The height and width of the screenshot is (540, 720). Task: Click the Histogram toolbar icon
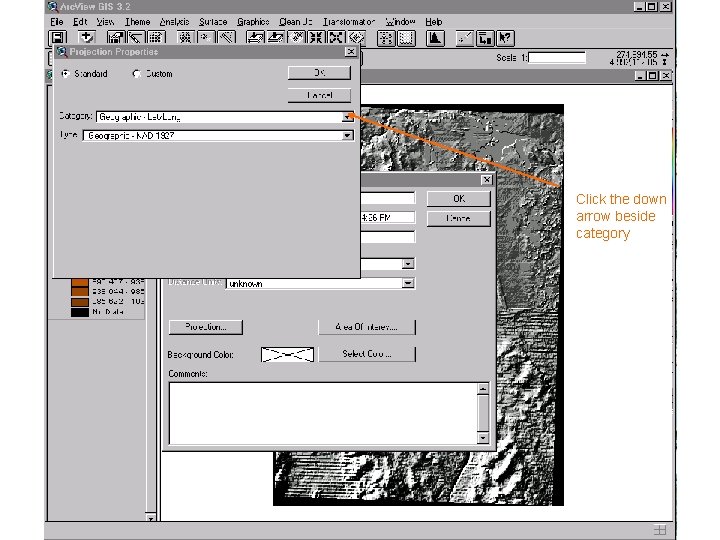[x=435, y=38]
